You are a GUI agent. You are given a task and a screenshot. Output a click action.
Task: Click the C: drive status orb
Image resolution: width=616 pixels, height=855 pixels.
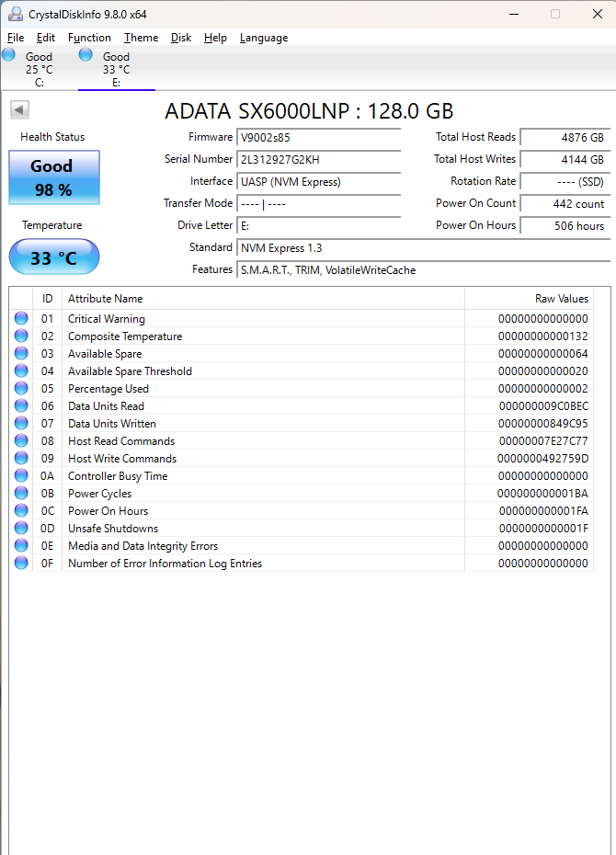(x=8, y=54)
